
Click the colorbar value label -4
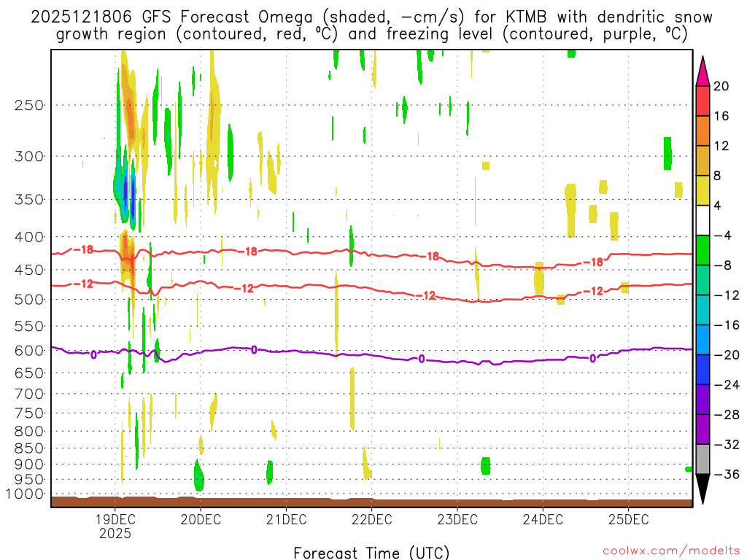pyautogui.click(x=723, y=236)
